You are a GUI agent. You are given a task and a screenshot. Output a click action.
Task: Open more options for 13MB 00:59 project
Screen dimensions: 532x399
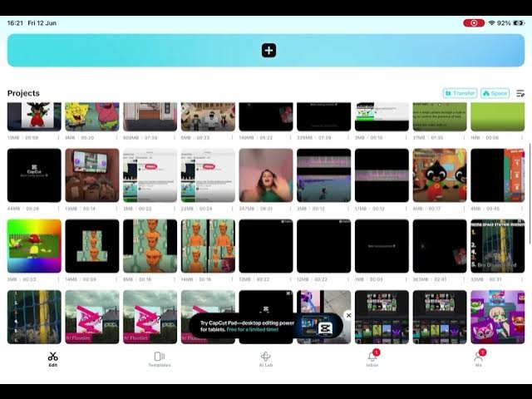click(58, 138)
